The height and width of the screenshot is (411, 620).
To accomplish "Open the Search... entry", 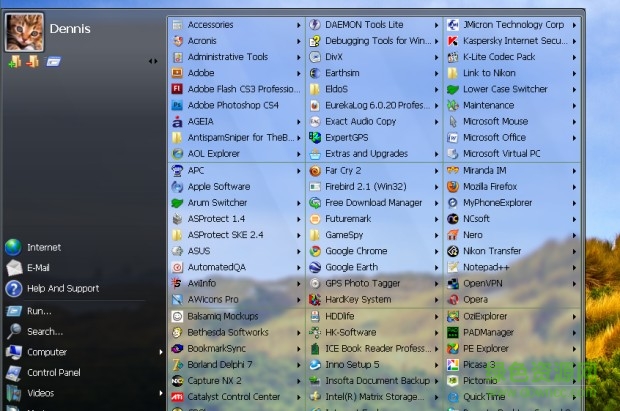I will [x=45, y=331].
